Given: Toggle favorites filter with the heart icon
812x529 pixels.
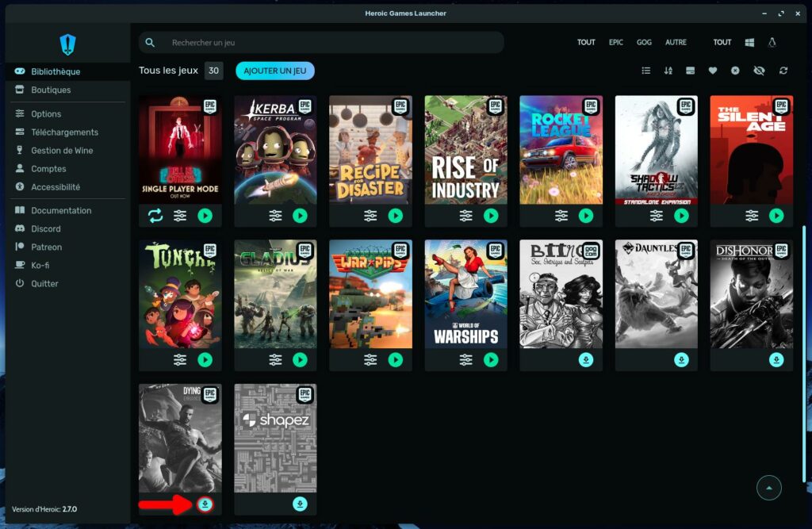Looking at the screenshot, I should tap(713, 71).
